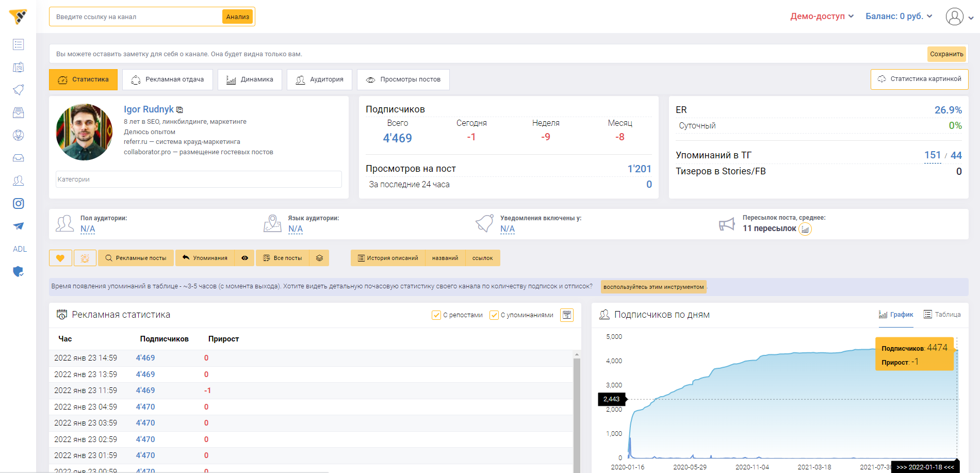Switch to the Динамика tab
Viewport: 980px width, 473px height.
pyautogui.click(x=250, y=79)
